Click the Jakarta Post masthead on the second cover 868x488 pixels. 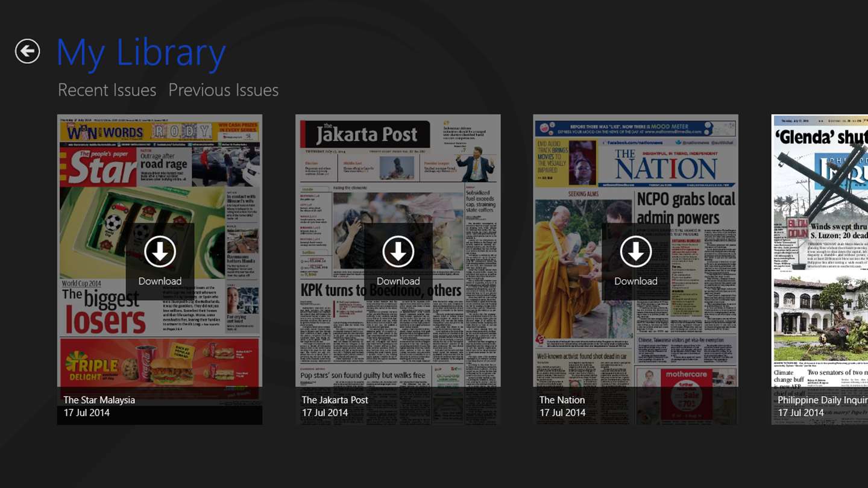[366, 134]
